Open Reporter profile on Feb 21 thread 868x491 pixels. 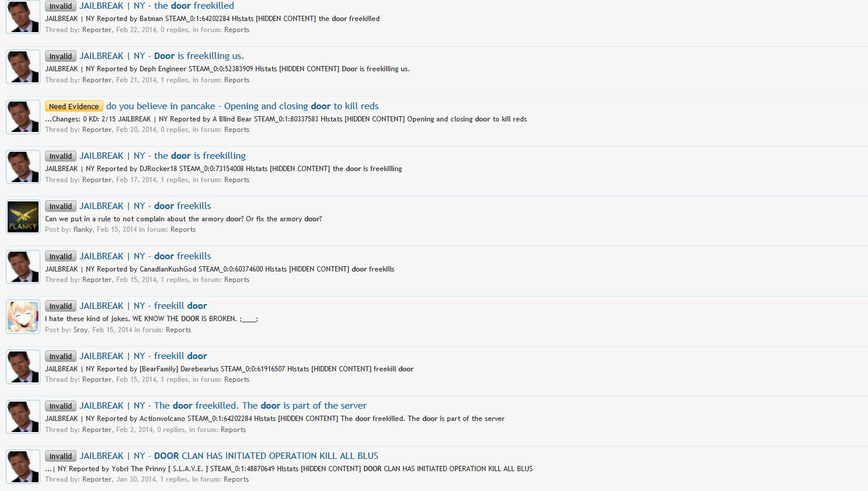(97, 80)
